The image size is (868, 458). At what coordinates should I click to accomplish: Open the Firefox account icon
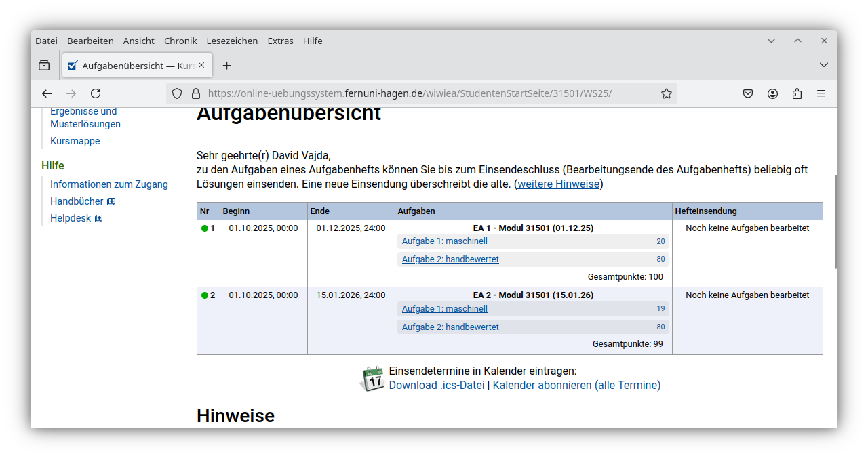(772, 93)
